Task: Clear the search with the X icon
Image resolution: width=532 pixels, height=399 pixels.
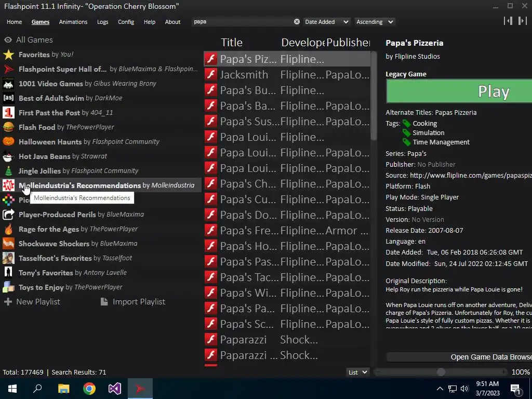Action: click(x=297, y=22)
